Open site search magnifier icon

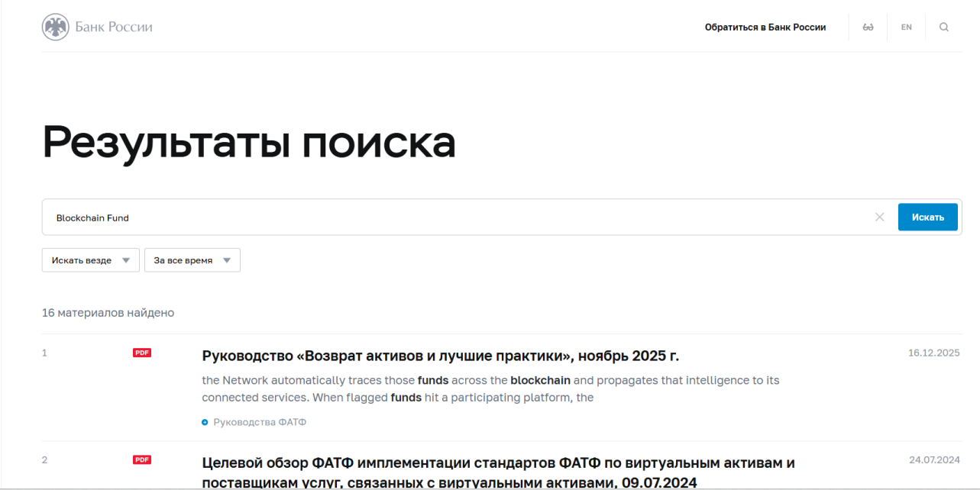point(944,27)
